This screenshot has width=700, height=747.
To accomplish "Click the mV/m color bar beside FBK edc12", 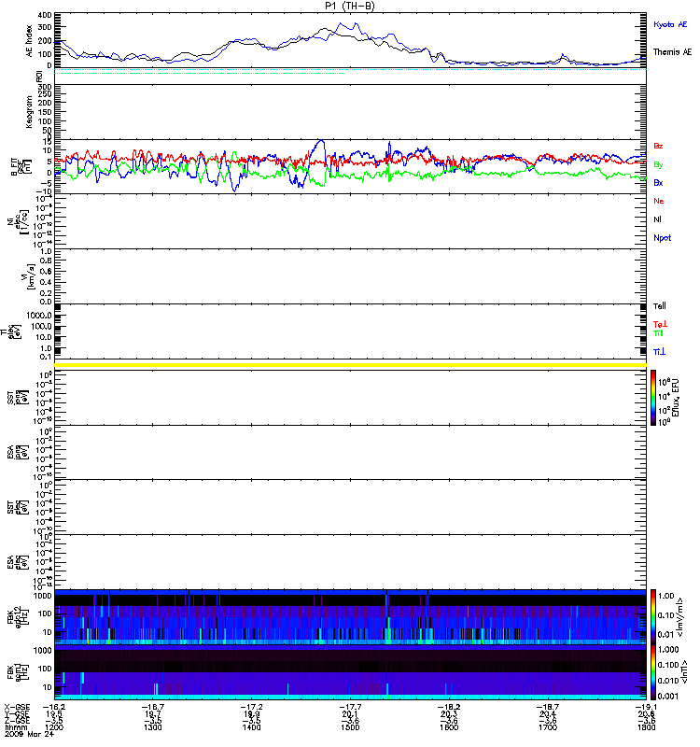I will click(653, 616).
